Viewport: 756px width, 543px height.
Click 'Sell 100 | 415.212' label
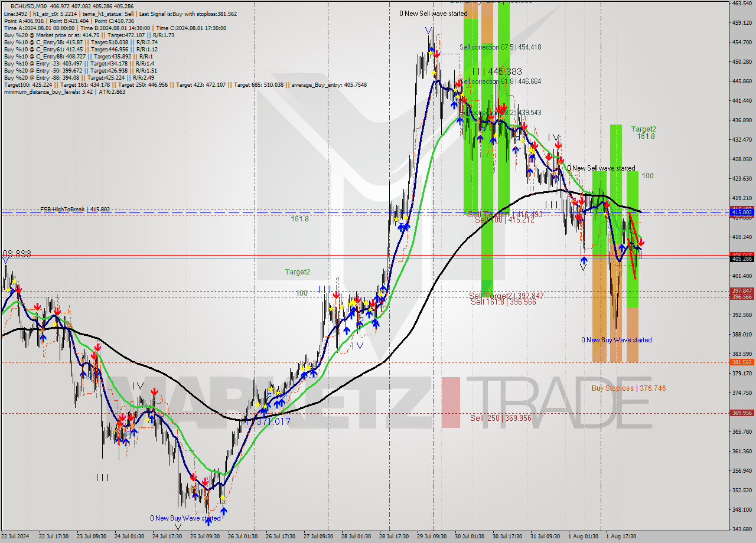504,220
